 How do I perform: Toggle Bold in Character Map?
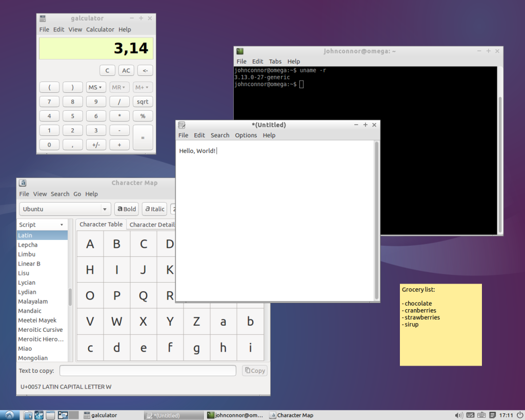click(x=126, y=209)
